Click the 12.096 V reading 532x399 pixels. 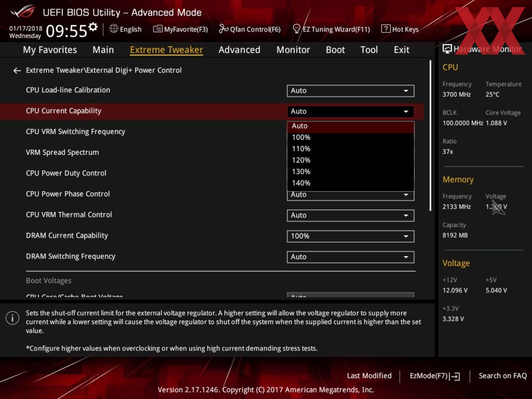tap(455, 291)
